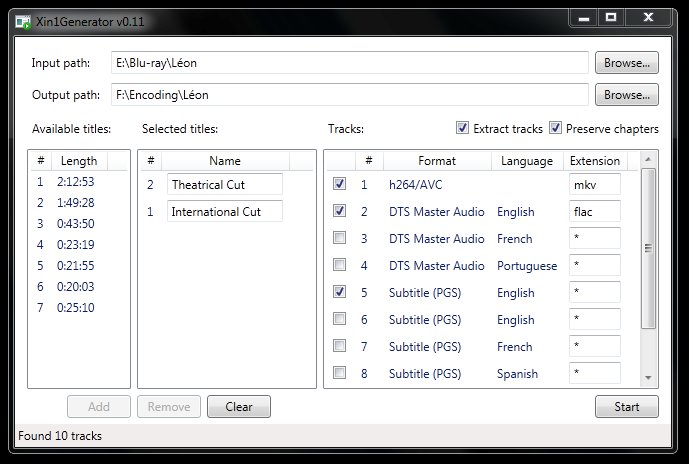Click the Tracks list scrollbar thumb
Image resolution: width=689 pixels, height=464 pixels.
pyautogui.click(x=648, y=248)
